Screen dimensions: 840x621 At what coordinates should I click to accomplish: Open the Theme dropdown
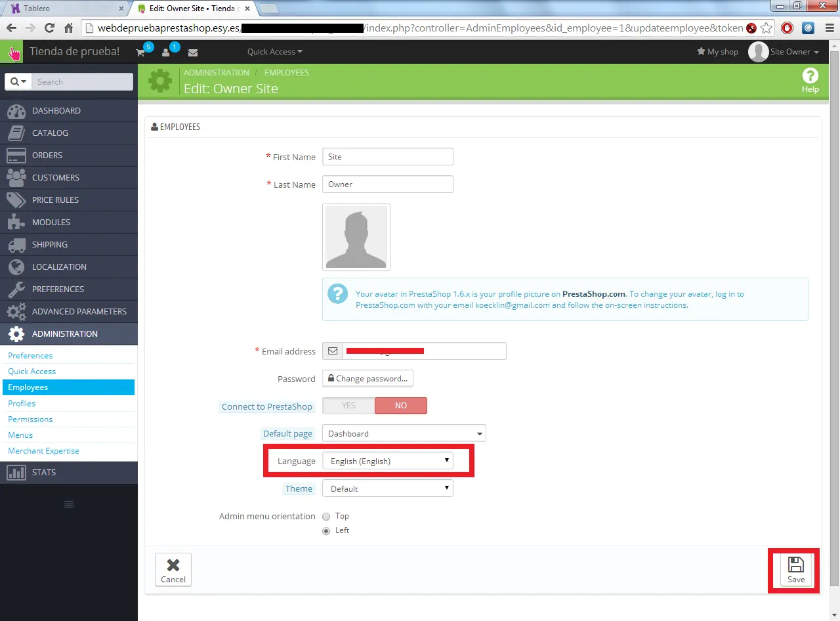388,488
